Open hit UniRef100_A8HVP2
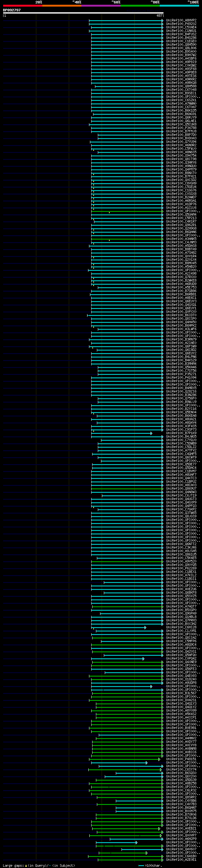The image size is (202, 868). pos(181,20)
